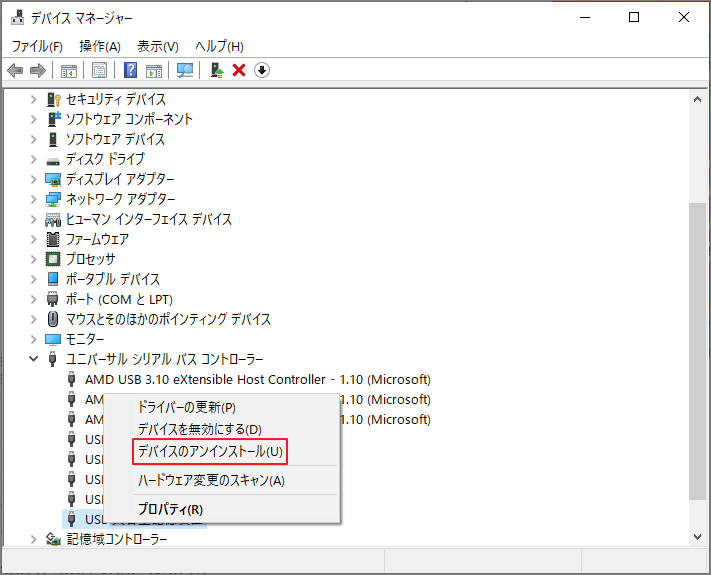Expand the ポート (COM と LPT) node
Screen dimensions: 711x575
[34, 299]
